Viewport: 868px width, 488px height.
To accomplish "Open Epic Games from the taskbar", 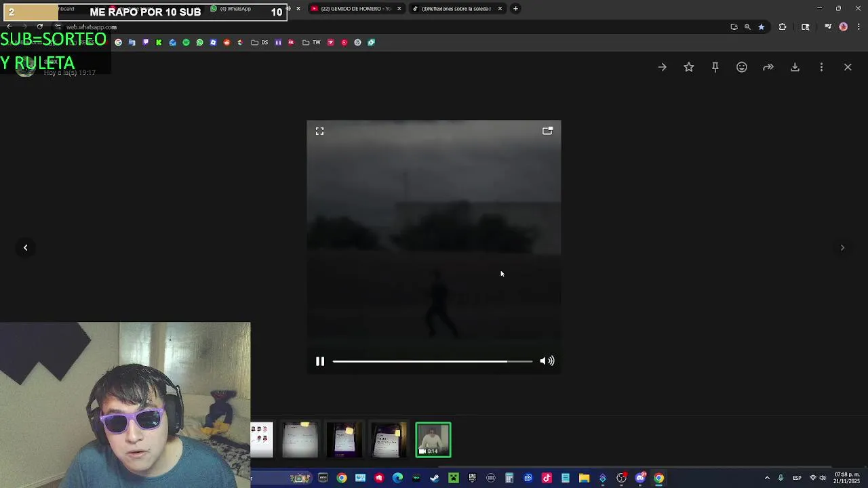I will 472,478.
